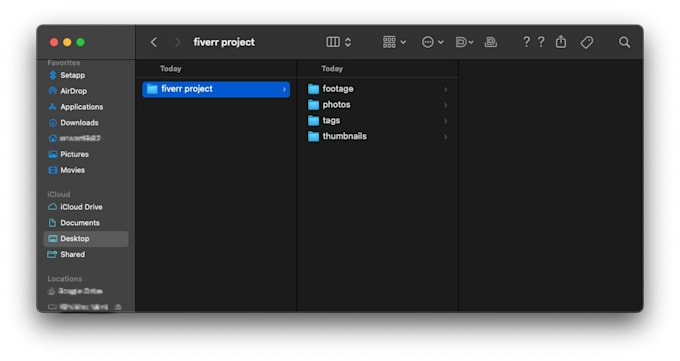
Task: Select the tags folder
Action: click(x=377, y=121)
